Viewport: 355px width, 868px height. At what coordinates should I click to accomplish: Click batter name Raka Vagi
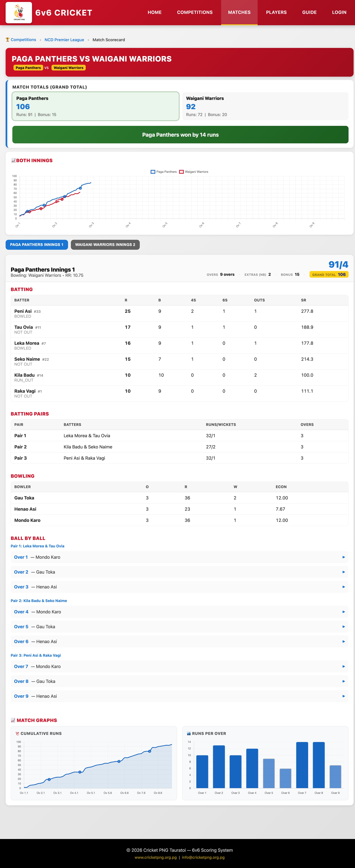pos(25,391)
